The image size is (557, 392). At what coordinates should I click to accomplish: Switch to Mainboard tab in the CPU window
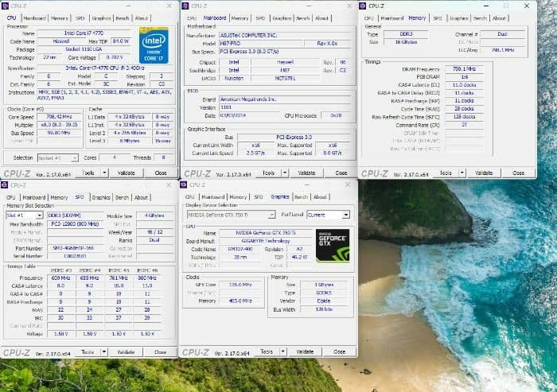pos(34,18)
